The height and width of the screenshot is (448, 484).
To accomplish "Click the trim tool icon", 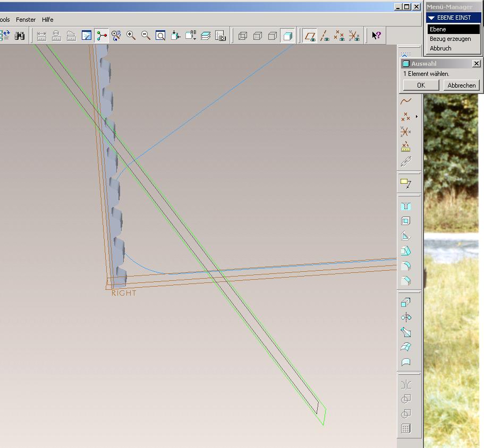I will tap(405, 414).
